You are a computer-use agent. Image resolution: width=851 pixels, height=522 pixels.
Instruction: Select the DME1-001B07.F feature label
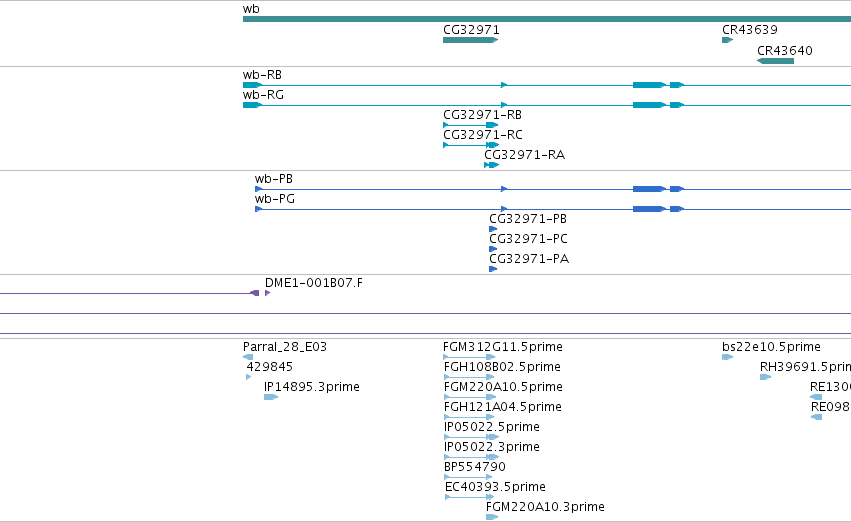coord(314,283)
